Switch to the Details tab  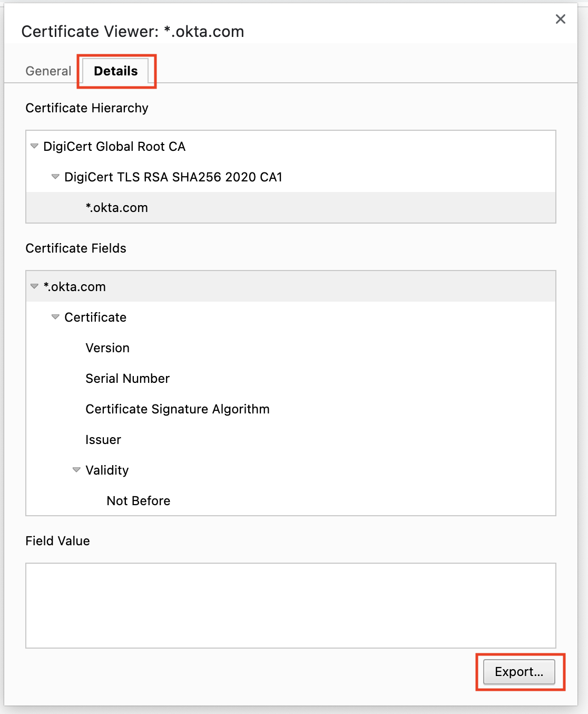[116, 71]
